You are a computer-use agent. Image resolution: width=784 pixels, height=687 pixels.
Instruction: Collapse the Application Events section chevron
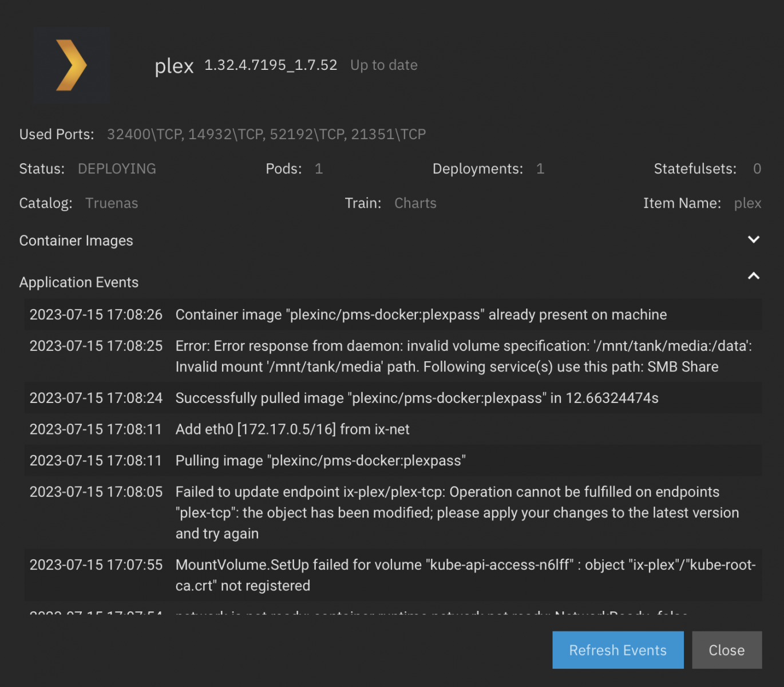click(754, 277)
